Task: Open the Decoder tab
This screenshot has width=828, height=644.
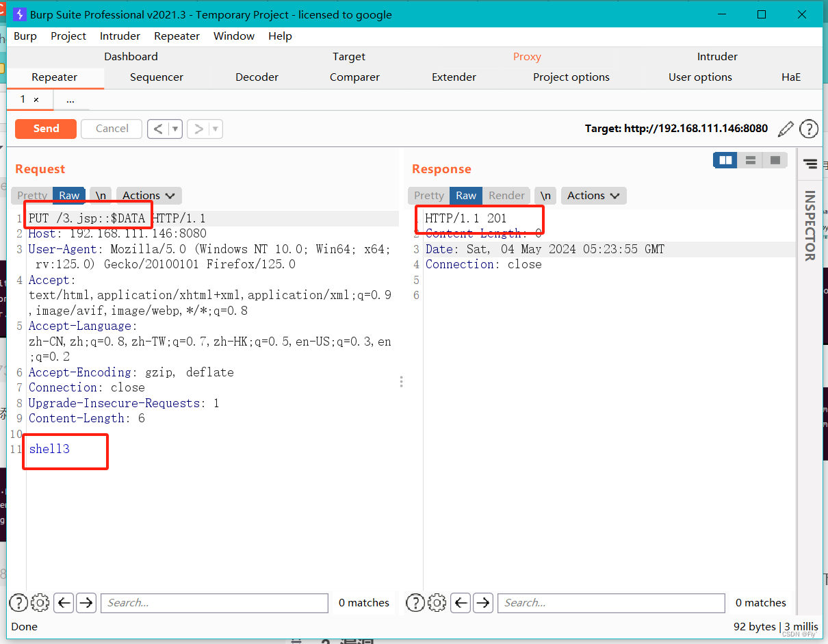Action: pos(257,77)
